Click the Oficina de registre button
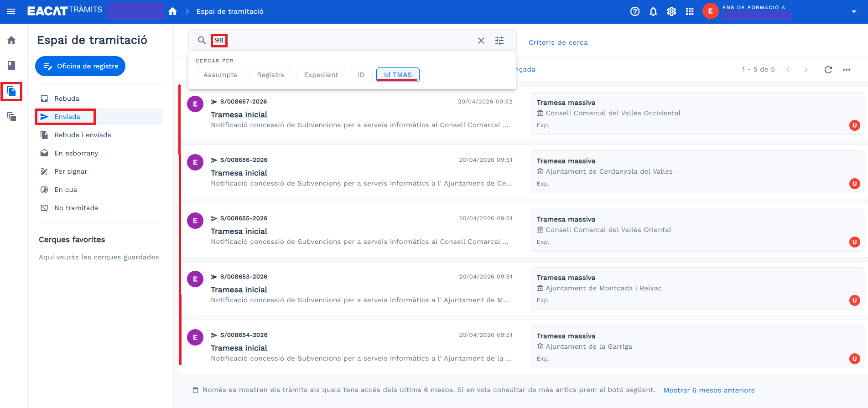 point(80,66)
